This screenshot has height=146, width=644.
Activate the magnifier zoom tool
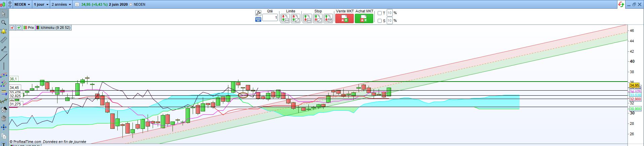tap(4, 22)
